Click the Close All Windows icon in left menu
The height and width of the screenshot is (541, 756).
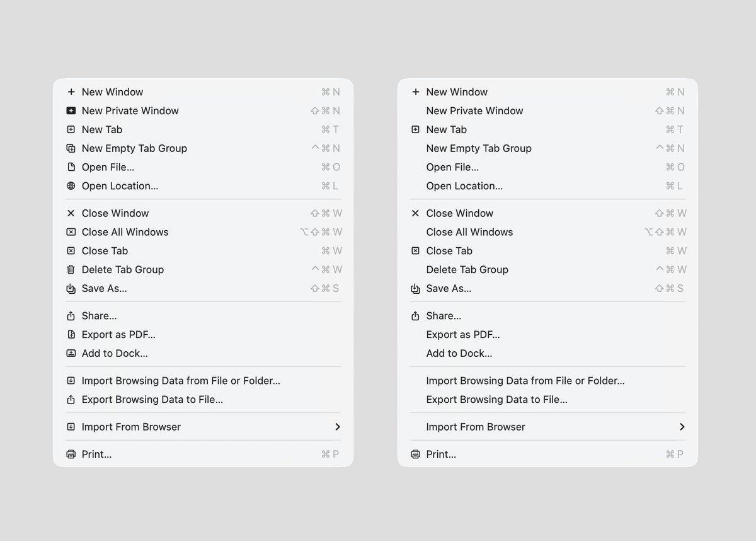71,232
